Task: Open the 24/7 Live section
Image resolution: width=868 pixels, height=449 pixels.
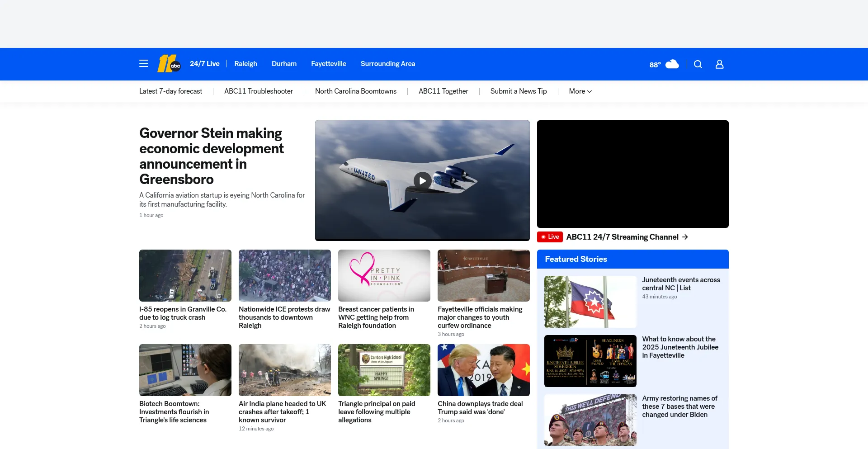Action: [x=204, y=64]
